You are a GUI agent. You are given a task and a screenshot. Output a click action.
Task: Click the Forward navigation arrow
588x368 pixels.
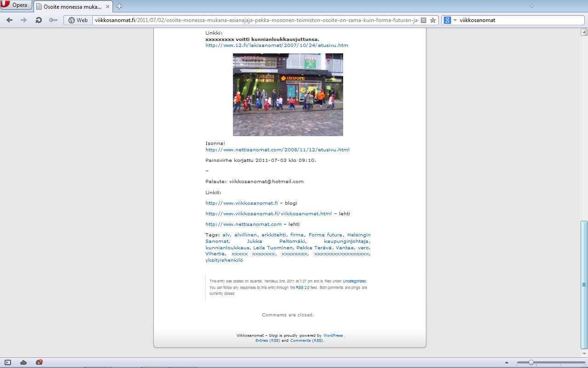click(x=23, y=20)
